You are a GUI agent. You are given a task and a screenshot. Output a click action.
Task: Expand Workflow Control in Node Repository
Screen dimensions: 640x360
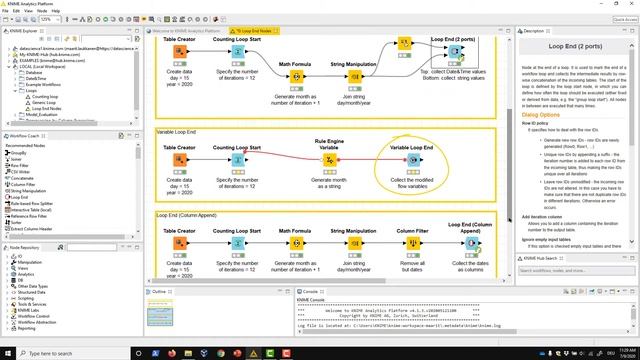(7, 316)
